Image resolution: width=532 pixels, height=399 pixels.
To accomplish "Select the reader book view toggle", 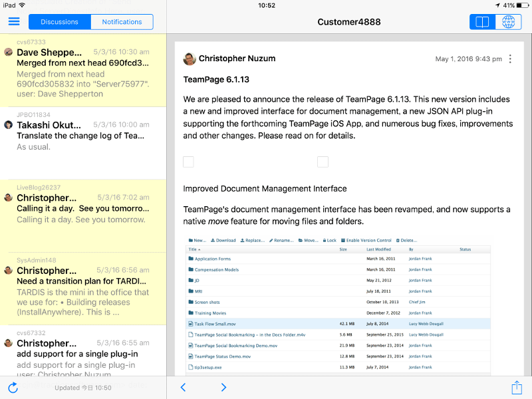I will coord(482,22).
